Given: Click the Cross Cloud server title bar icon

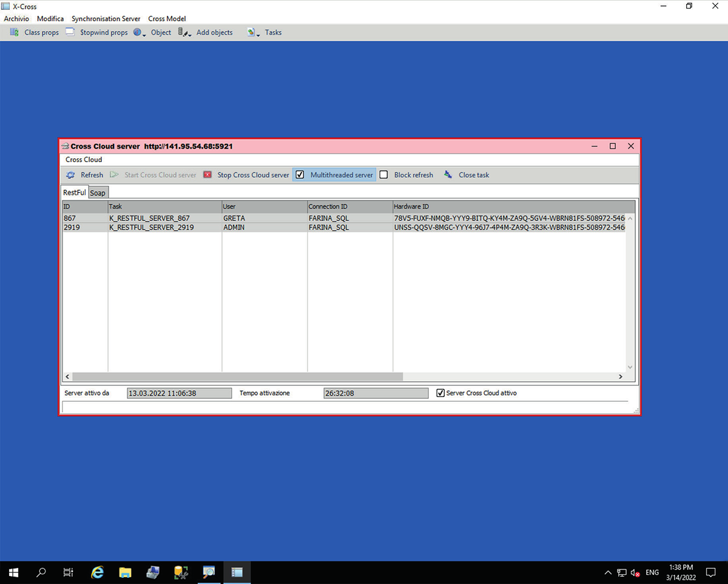Looking at the screenshot, I should coord(66,146).
